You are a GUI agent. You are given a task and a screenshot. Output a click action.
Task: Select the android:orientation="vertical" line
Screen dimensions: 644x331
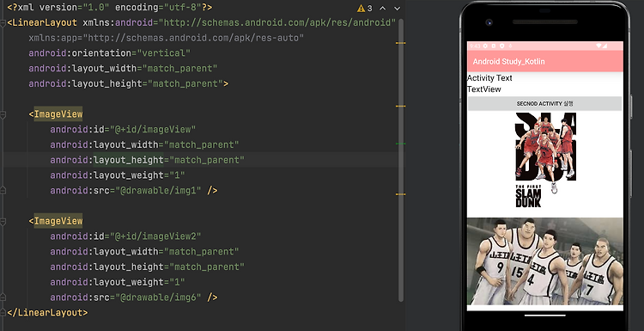[110, 53]
